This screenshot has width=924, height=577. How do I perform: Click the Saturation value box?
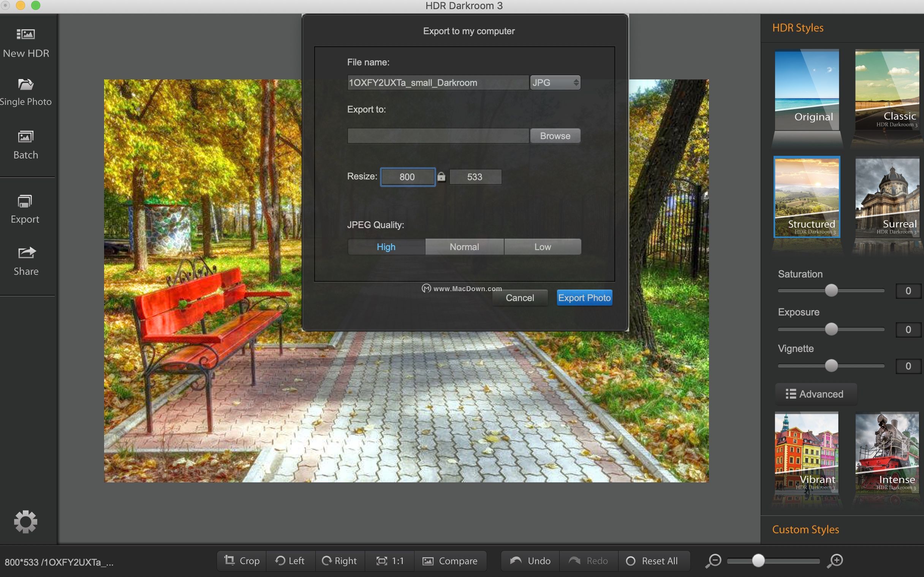pyautogui.click(x=908, y=291)
